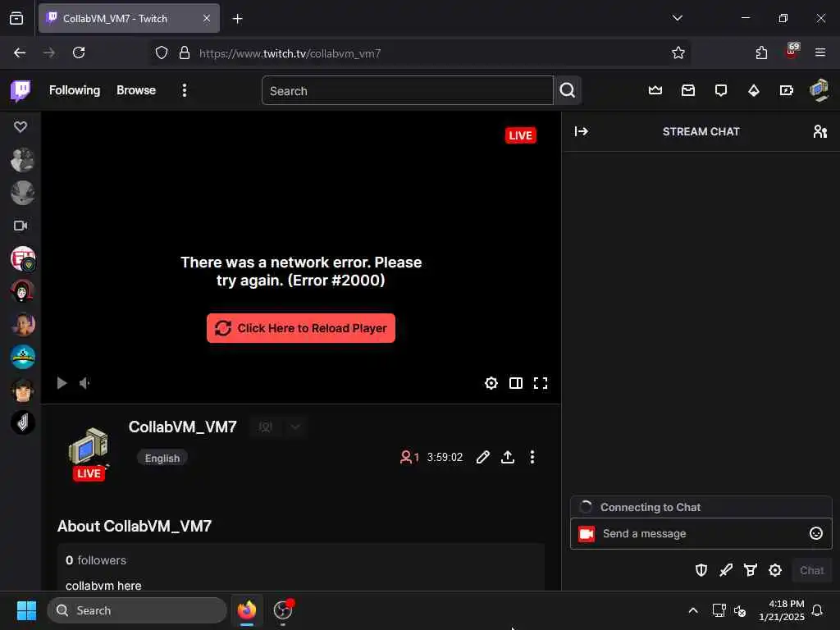The width and height of the screenshot is (840, 630).
Task: Open the shield moderation icon in chat
Action: (701, 571)
